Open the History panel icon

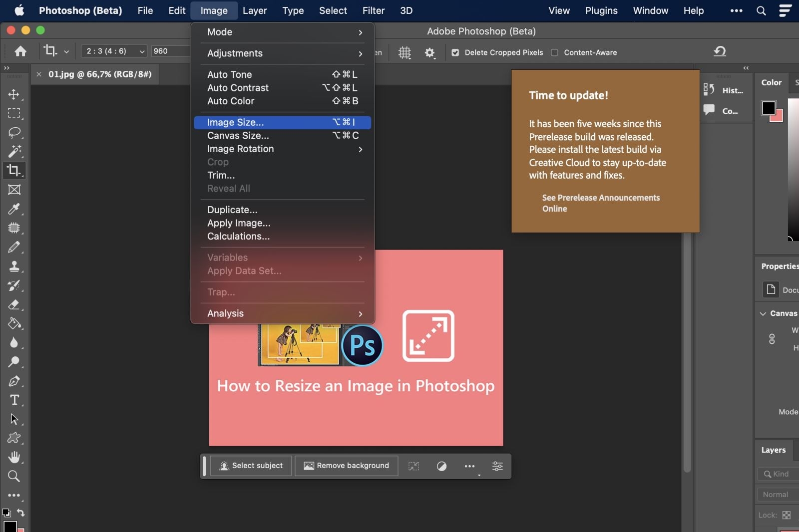pos(709,90)
